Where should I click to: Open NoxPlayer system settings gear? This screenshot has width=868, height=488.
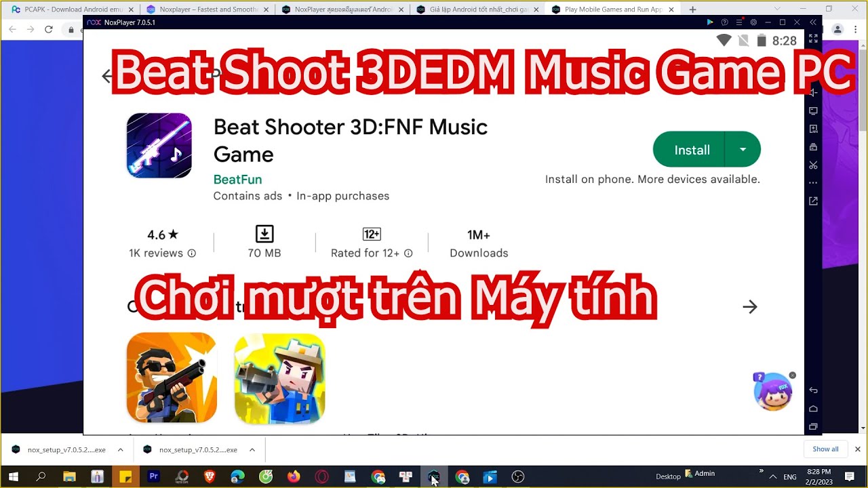[753, 22]
